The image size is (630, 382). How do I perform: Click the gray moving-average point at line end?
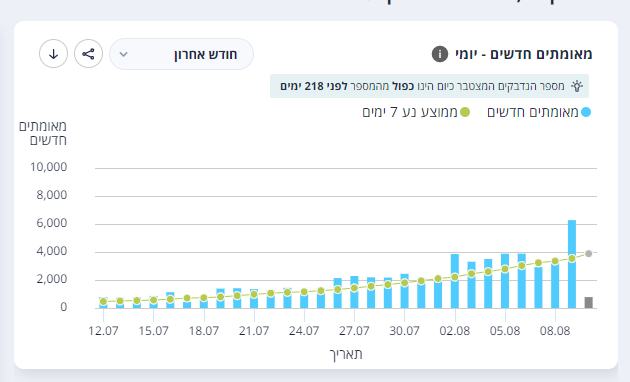[589, 253]
